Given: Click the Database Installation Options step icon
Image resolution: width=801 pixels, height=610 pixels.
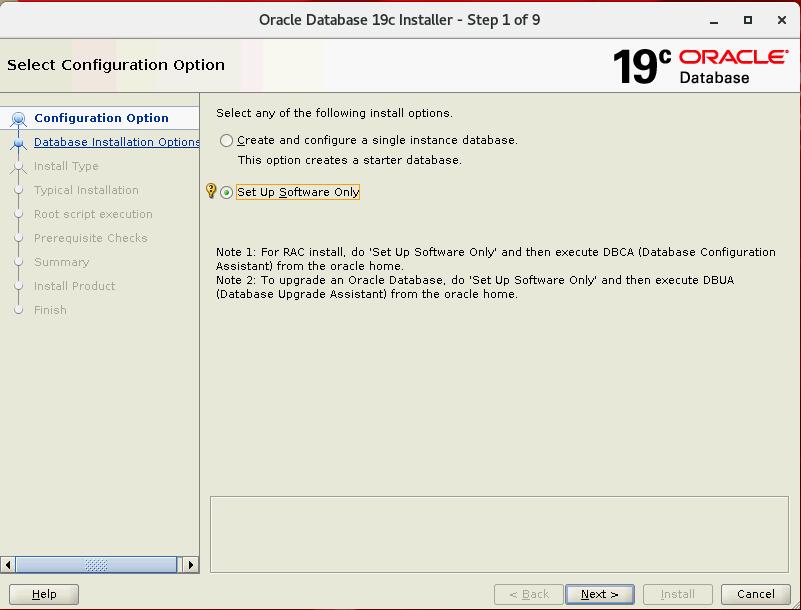Looking at the screenshot, I should click(x=18, y=143).
